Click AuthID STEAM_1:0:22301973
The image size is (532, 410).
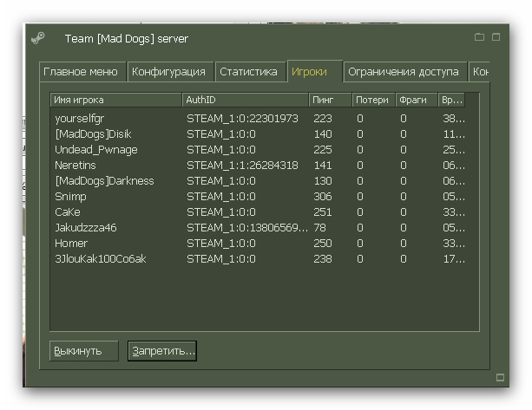pos(242,118)
